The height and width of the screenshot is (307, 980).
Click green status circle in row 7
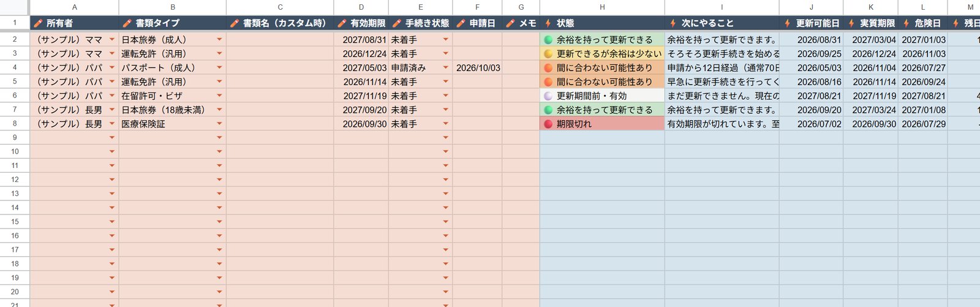[548, 110]
